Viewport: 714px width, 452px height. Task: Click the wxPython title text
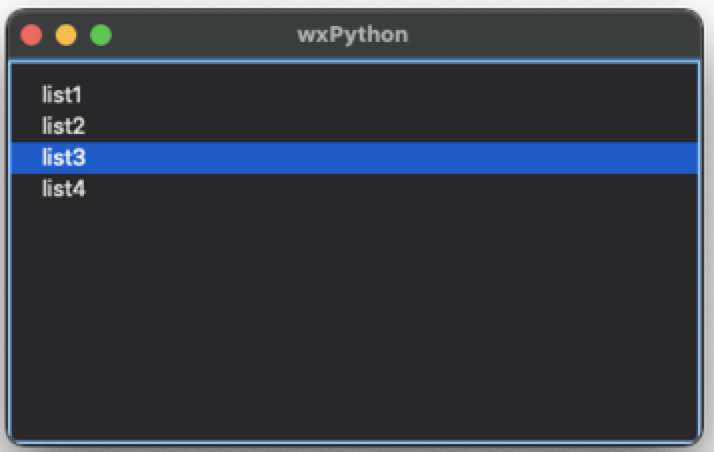[x=353, y=35]
